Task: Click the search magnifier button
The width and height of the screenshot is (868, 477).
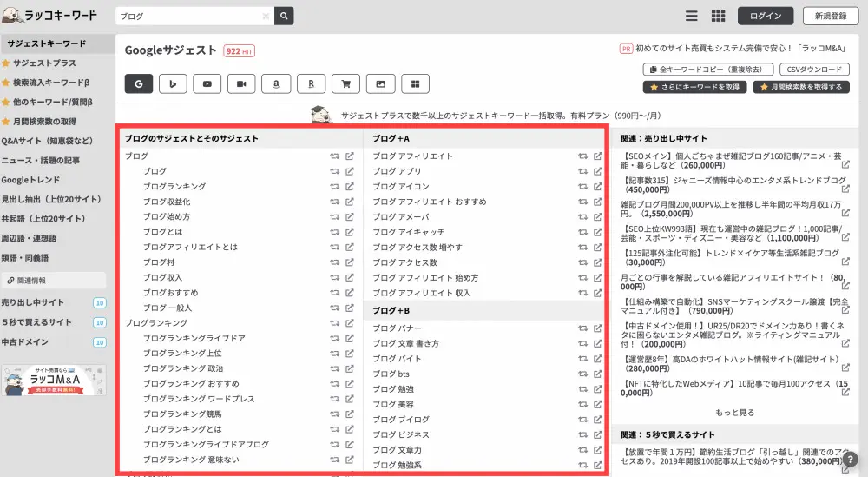Action: click(x=284, y=16)
